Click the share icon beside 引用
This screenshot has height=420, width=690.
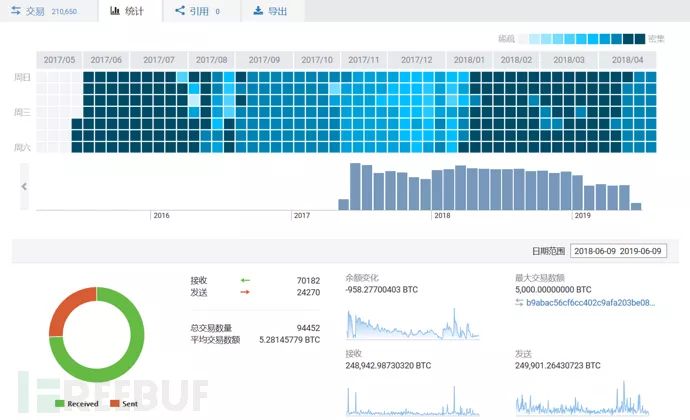(180, 11)
